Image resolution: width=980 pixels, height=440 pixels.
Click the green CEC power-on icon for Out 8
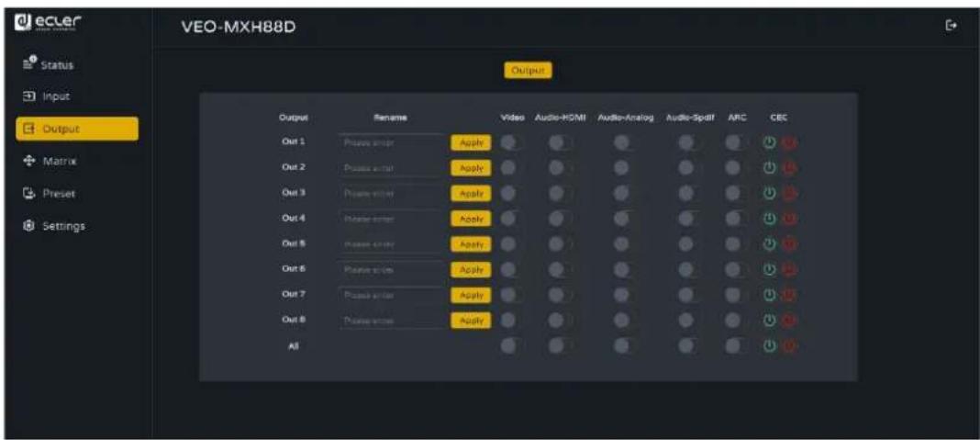pos(770,320)
